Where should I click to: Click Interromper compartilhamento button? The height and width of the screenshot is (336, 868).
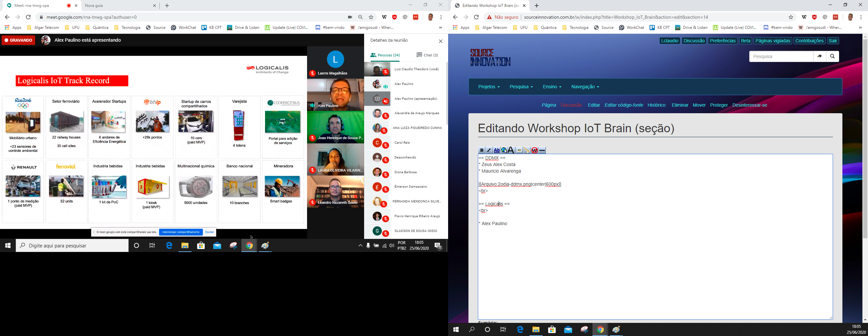click(x=181, y=232)
